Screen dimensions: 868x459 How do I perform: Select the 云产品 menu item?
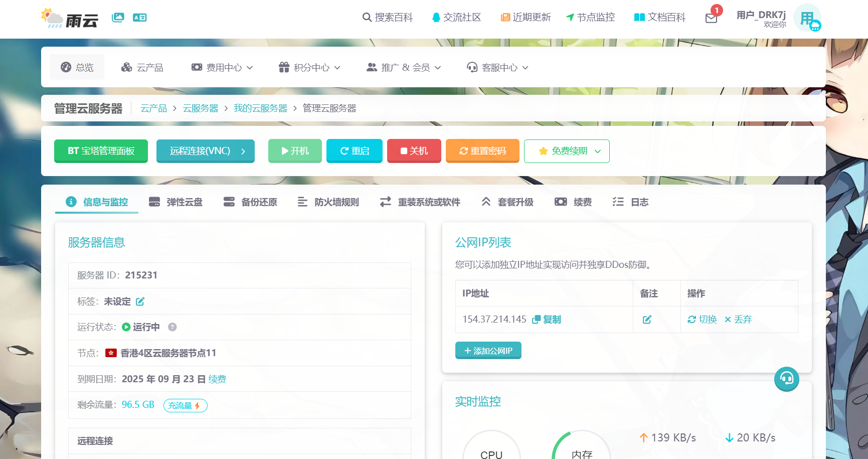coord(142,67)
